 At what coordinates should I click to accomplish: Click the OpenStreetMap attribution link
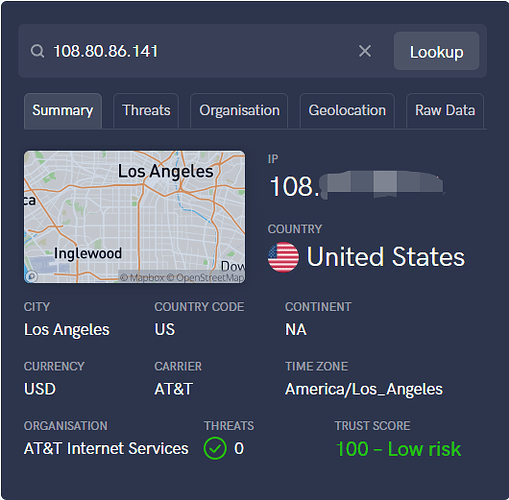click(205, 277)
